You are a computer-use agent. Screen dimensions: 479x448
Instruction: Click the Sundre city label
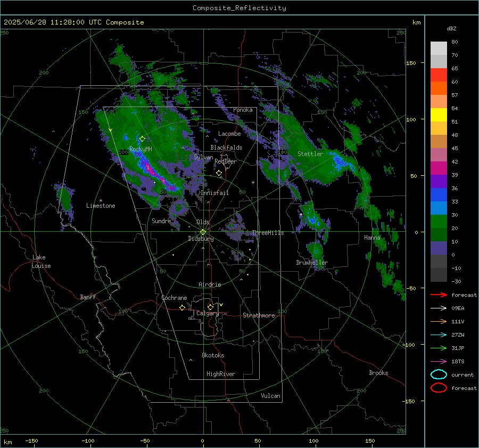(161, 221)
